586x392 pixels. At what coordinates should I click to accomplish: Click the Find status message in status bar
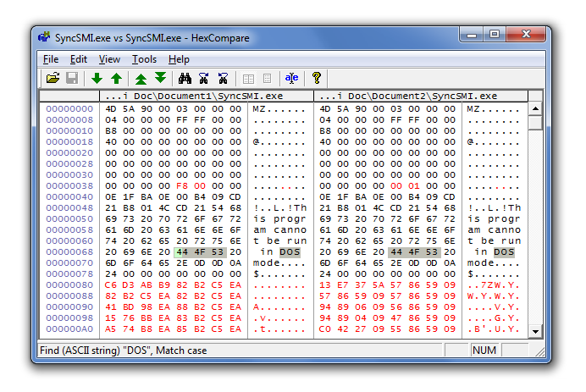124,351
